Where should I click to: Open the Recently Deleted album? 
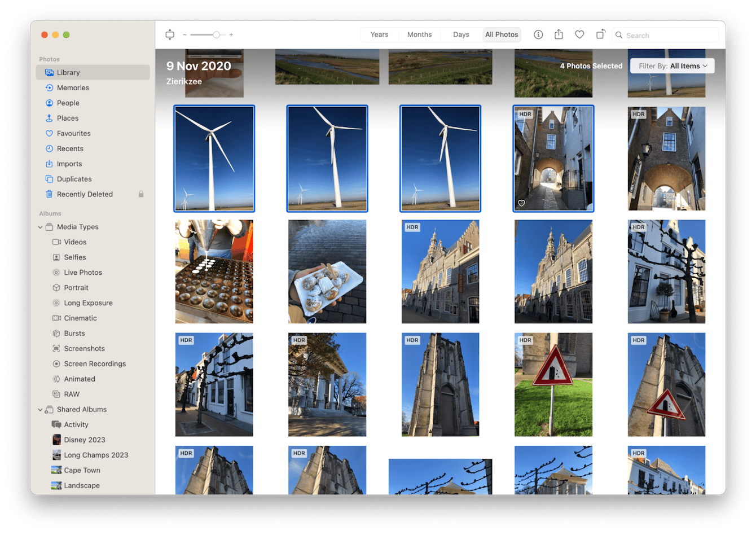point(85,194)
